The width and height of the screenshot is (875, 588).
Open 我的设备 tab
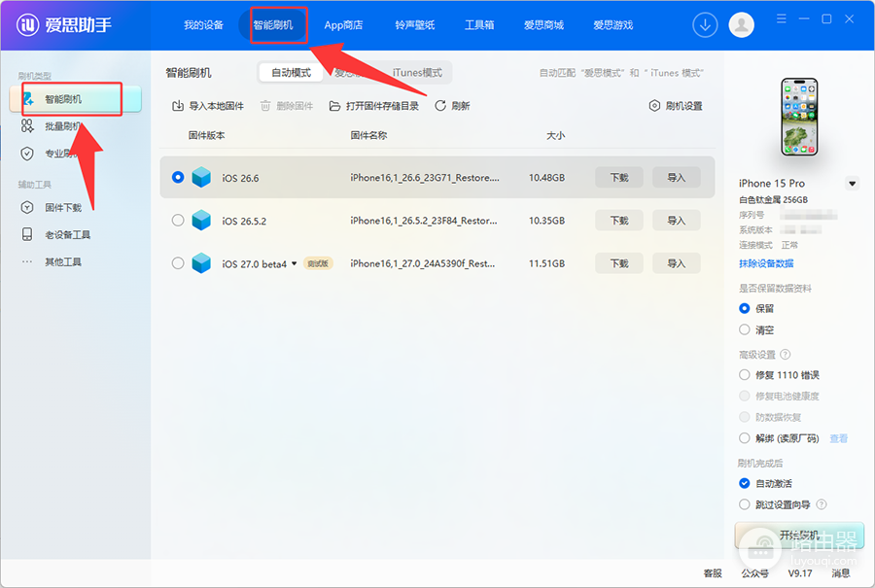click(204, 25)
